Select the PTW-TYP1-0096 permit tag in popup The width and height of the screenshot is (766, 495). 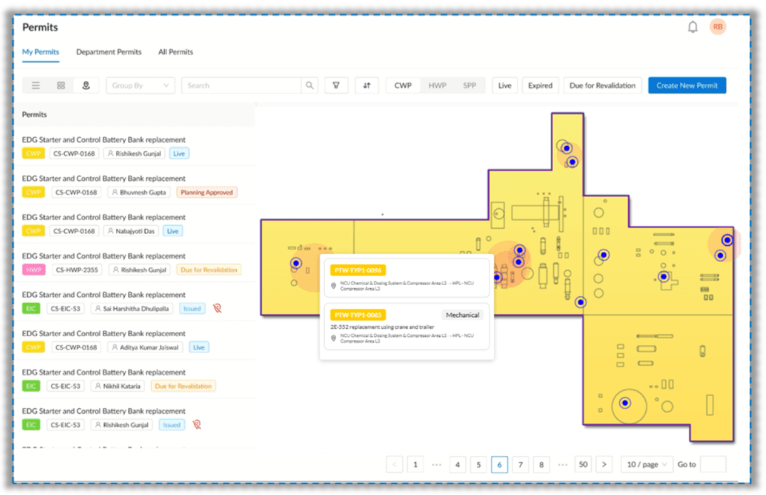click(x=358, y=270)
